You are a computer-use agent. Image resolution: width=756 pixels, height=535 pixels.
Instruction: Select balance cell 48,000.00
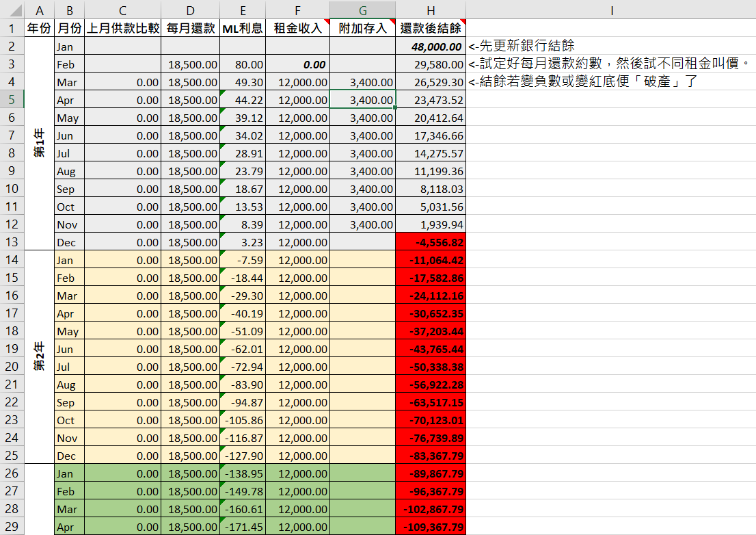click(x=431, y=47)
